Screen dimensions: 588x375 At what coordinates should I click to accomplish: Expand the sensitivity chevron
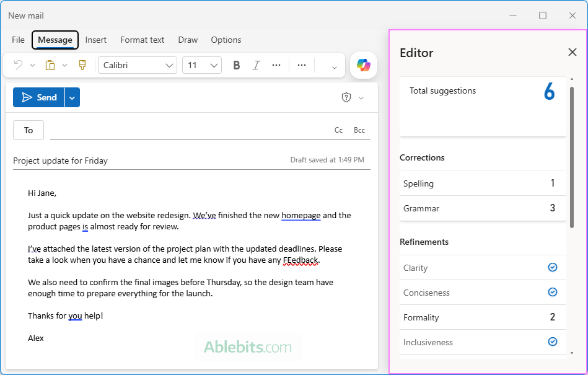pos(361,99)
